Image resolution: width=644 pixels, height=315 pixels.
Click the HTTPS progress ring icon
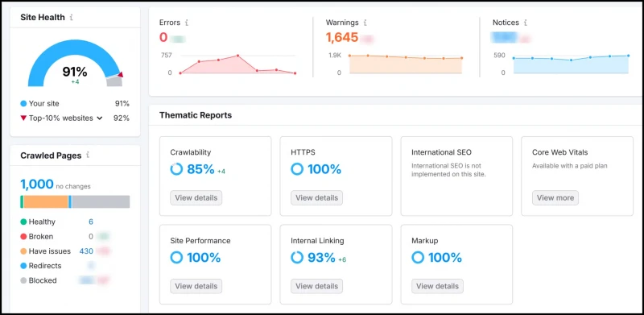click(297, 169)
